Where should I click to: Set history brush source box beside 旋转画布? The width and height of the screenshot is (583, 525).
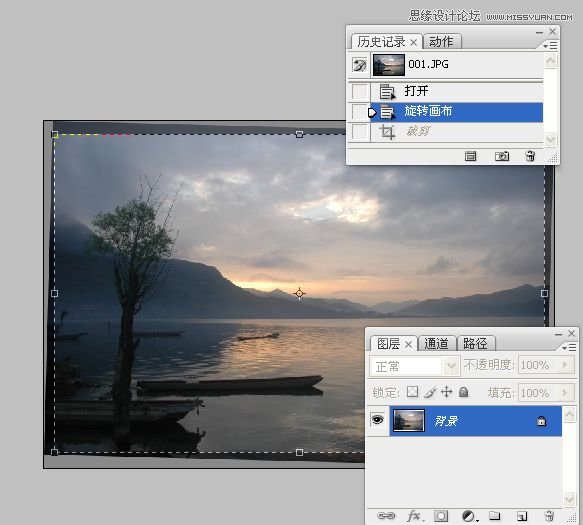tap(360, 112)
